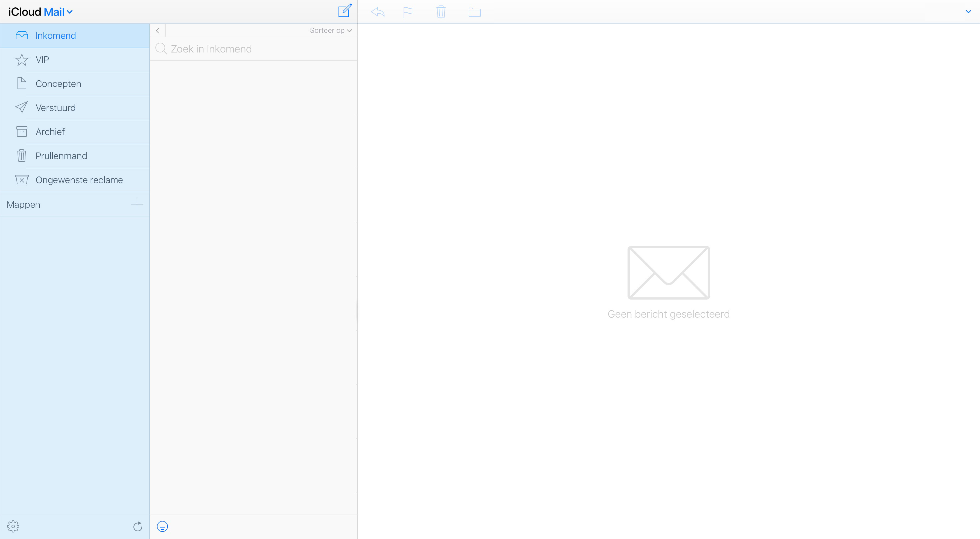Open the VIP mailbox
Viewport: 980px width, 539px height.
[75, 60]
